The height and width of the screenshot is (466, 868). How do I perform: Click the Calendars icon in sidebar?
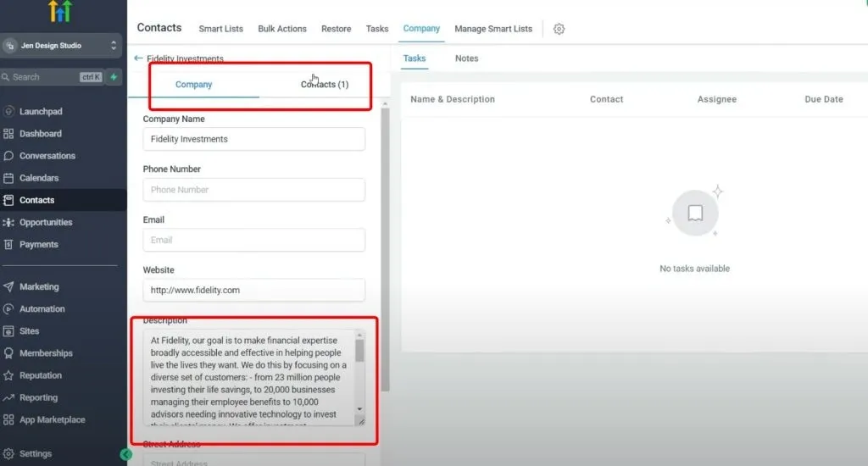(8, 178)
